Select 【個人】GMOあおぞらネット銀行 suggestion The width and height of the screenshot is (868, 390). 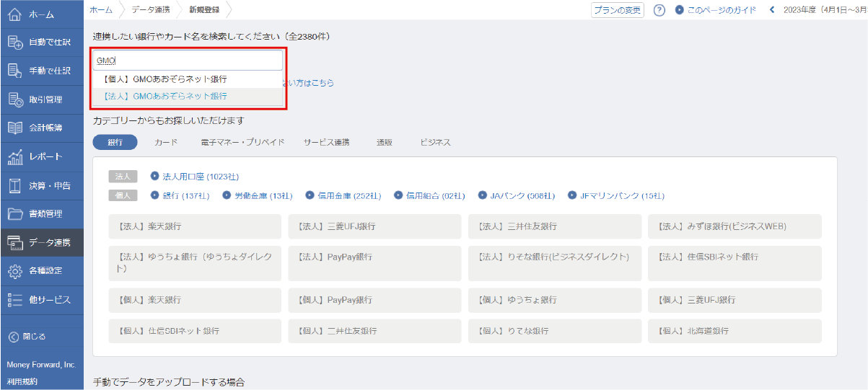[188, 79]
